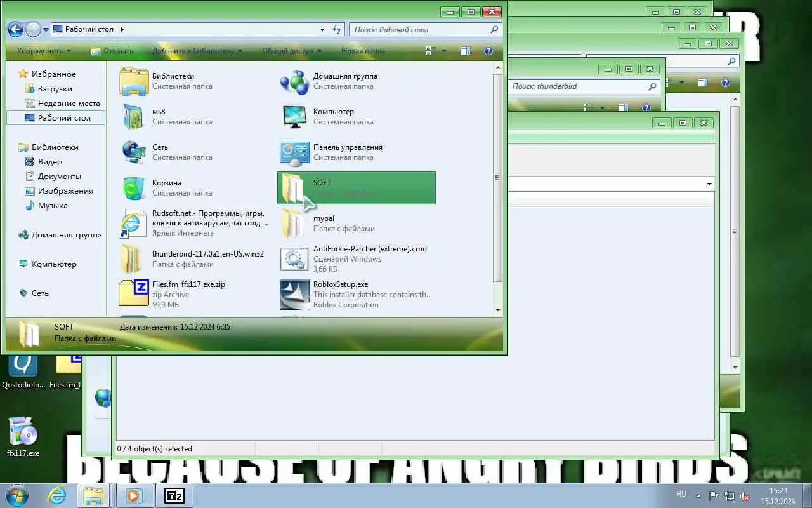Select the Rudsoft.net internet shortcut
The width and height of the screenshot is (812, 508).
[x=196, y=224]
